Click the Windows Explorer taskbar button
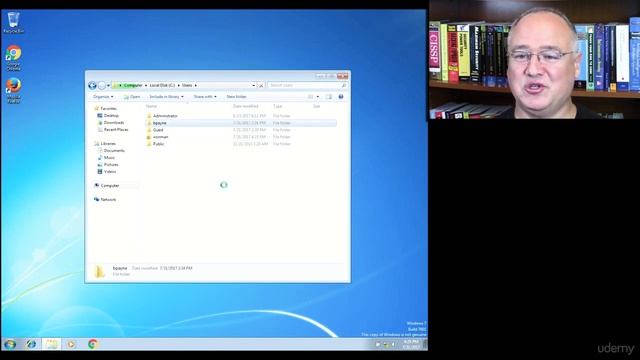The height and width of the screenshot is (360, 640). tap(51, 344)
